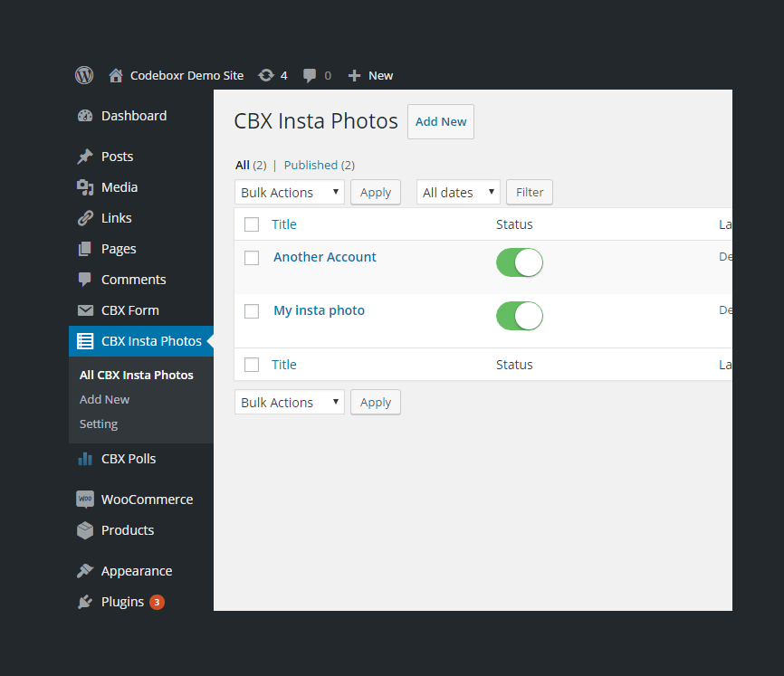Image resolution: width=784 pixels, height=676 pixels.
Task: Click New in the admin bar
Action: 380,75
